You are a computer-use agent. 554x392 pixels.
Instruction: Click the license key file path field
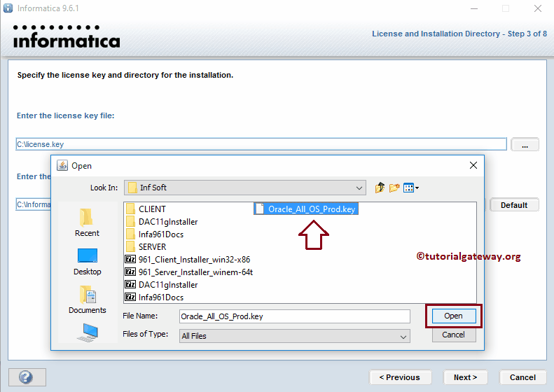261,144
